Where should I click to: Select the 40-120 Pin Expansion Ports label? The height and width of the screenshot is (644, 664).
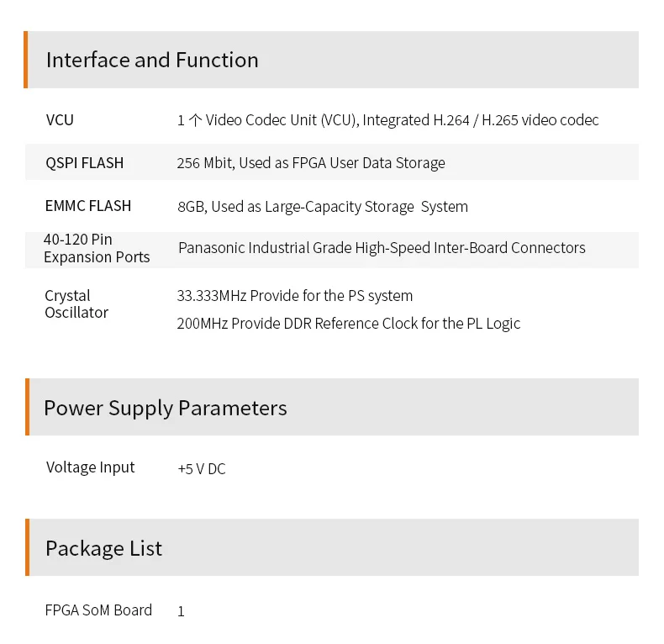click(96, 249)
